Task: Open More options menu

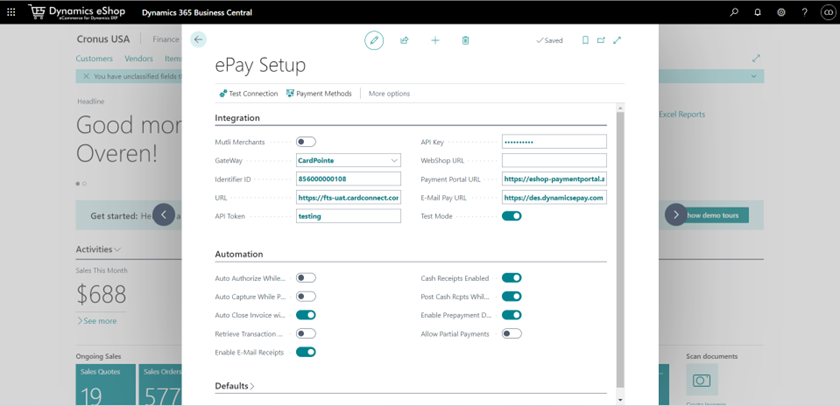Action: (x=389, y=93)
